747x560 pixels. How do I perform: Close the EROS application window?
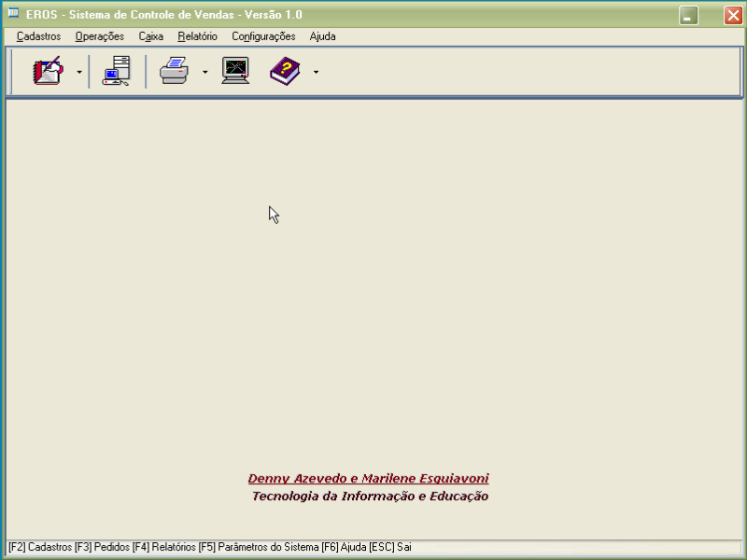coord(733,15)
